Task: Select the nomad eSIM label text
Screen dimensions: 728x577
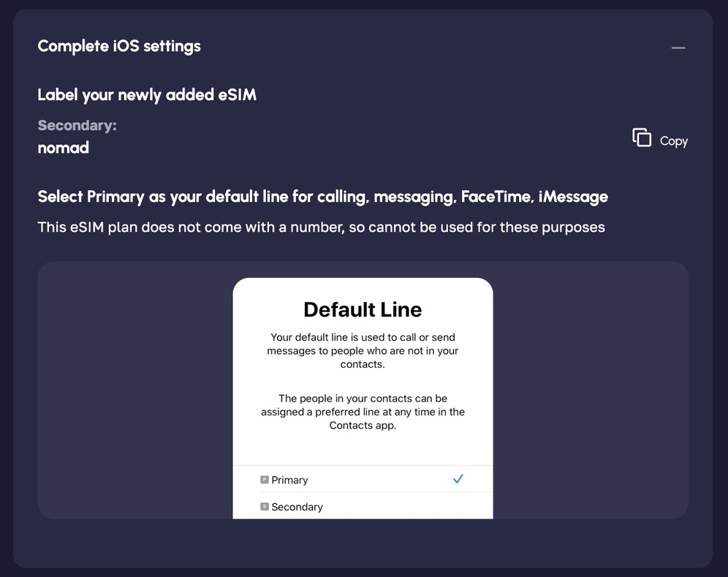Action: [64, 148]
